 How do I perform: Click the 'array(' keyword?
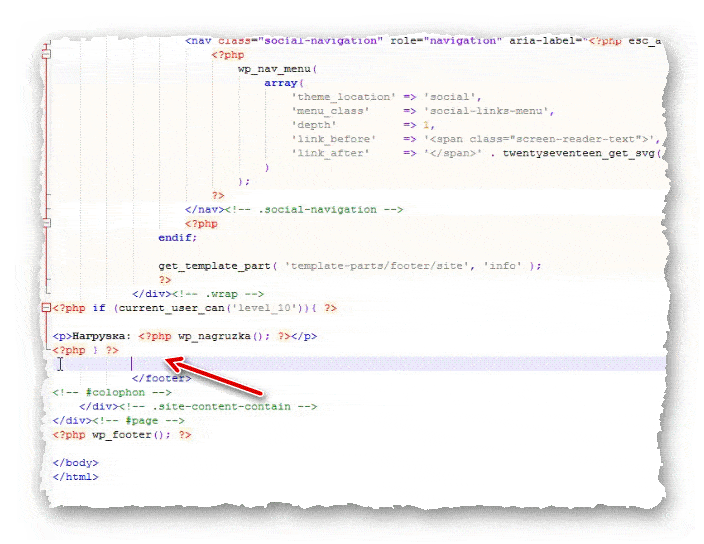tap(284, 83)
